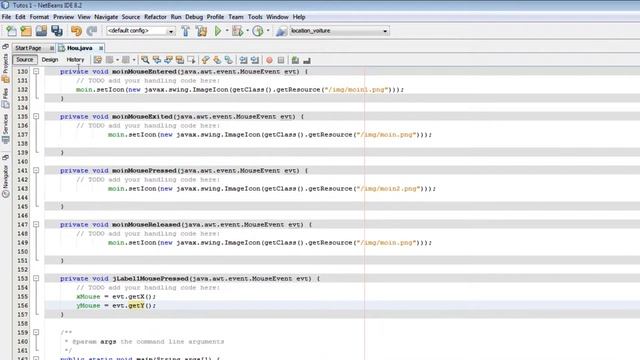Open Run Project dropdown arrow
This screenshot has width=640, height=360.
point(227,31)
